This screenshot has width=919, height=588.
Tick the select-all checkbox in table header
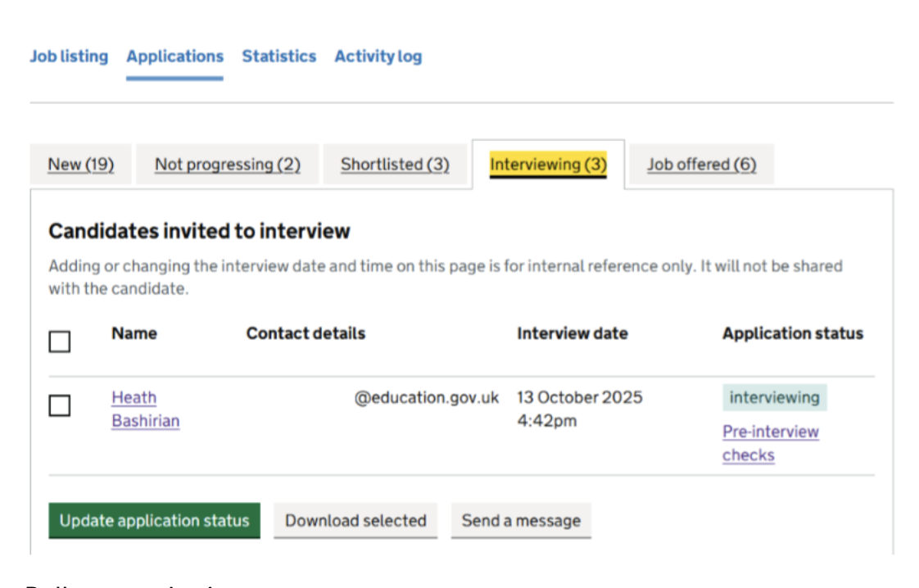(60, 341)
